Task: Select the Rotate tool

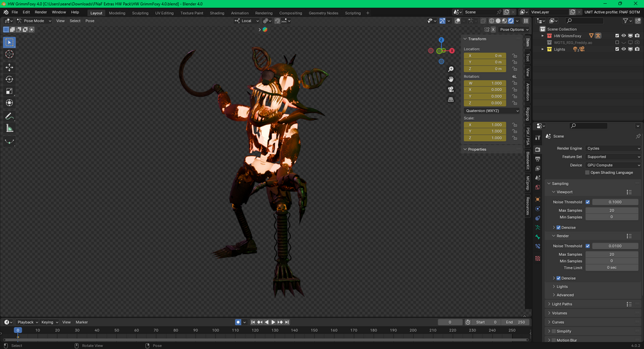Action: 10,80
